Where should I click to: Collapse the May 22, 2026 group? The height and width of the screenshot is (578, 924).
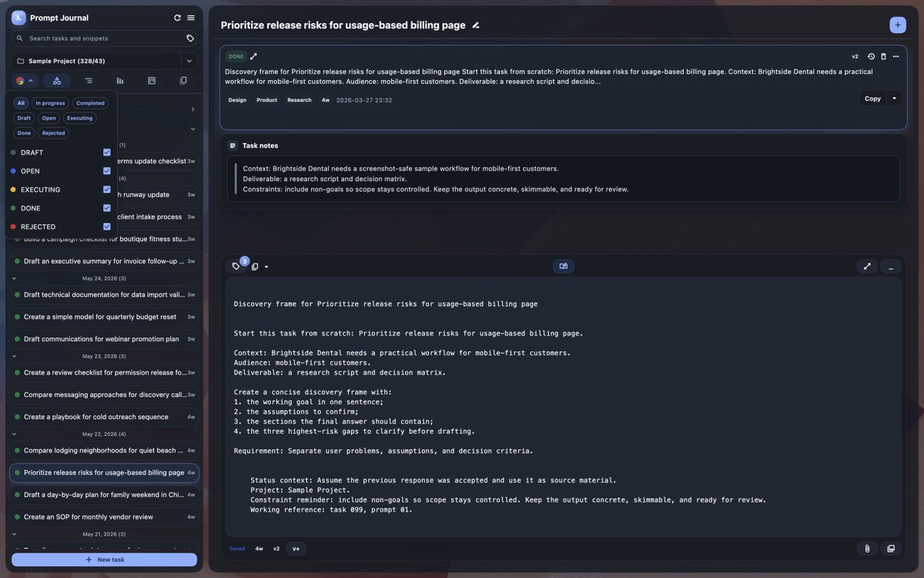click(15, 434)
